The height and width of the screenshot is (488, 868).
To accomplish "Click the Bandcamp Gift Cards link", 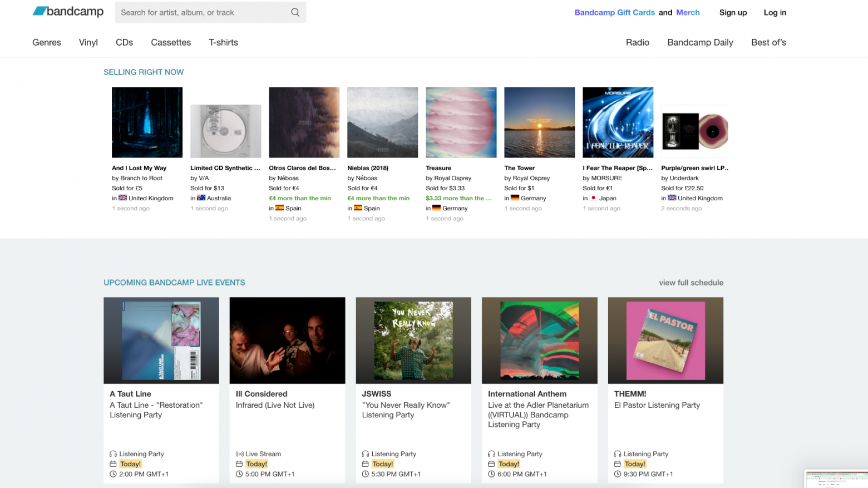I will 614,12.
